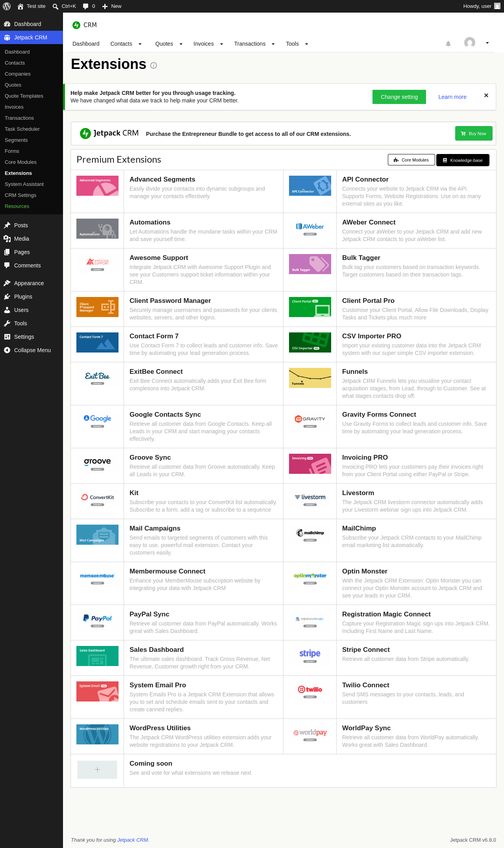Open the user avatar in CRM header

click(x=470, y=43)
